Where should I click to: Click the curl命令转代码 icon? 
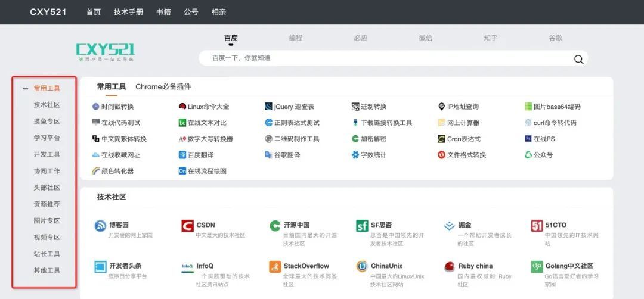point(528,123)
